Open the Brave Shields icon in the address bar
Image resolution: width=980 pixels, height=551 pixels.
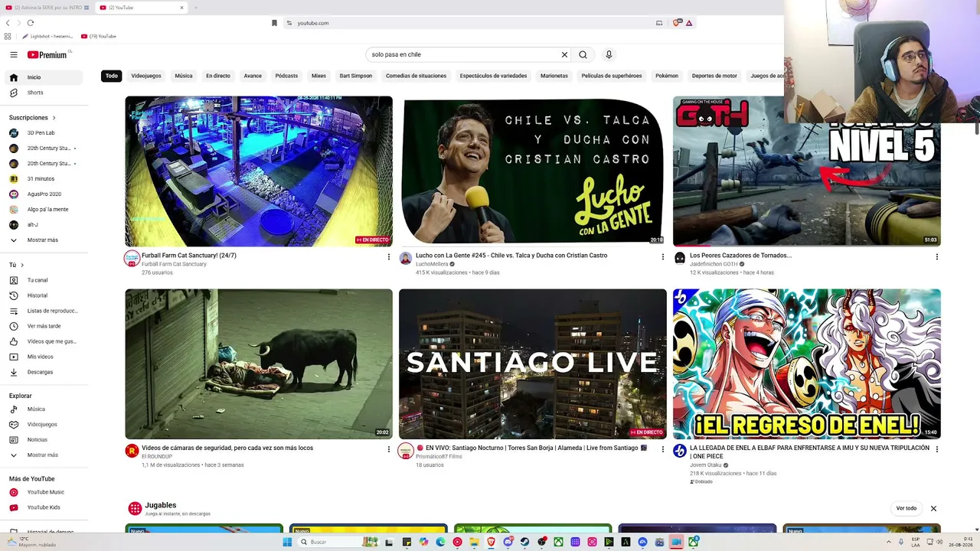coord(677,23)
